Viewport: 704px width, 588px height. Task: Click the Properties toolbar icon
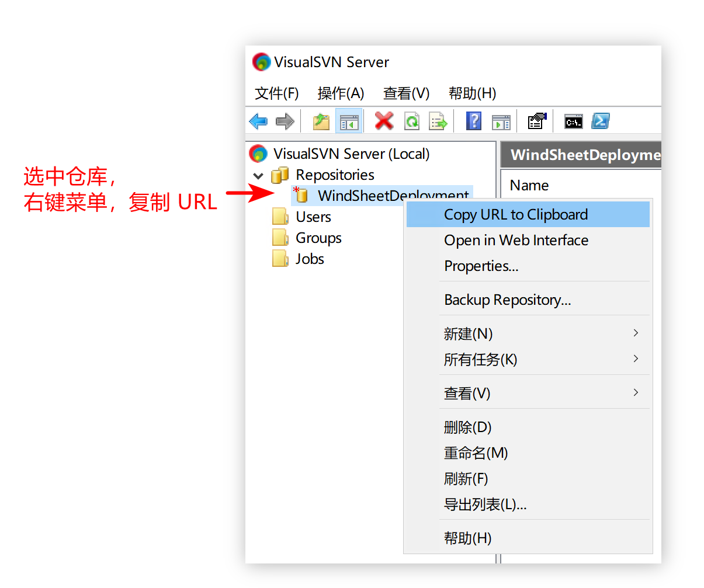pos(537,121)
